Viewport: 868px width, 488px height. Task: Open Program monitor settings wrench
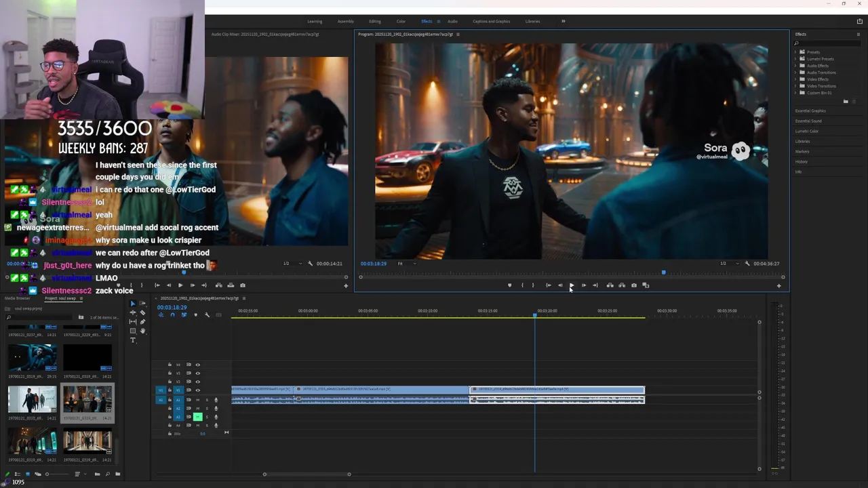(747, 264)
